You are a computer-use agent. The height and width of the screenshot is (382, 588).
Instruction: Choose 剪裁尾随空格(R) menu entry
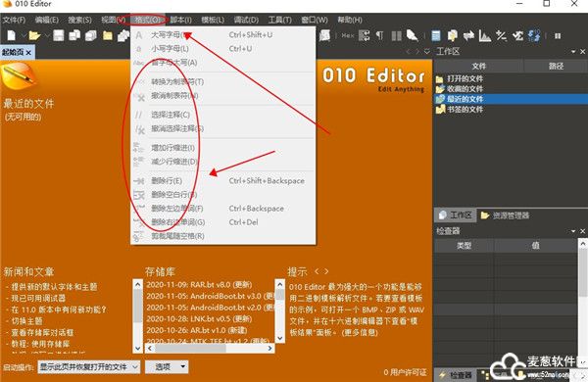coord(222,236)
